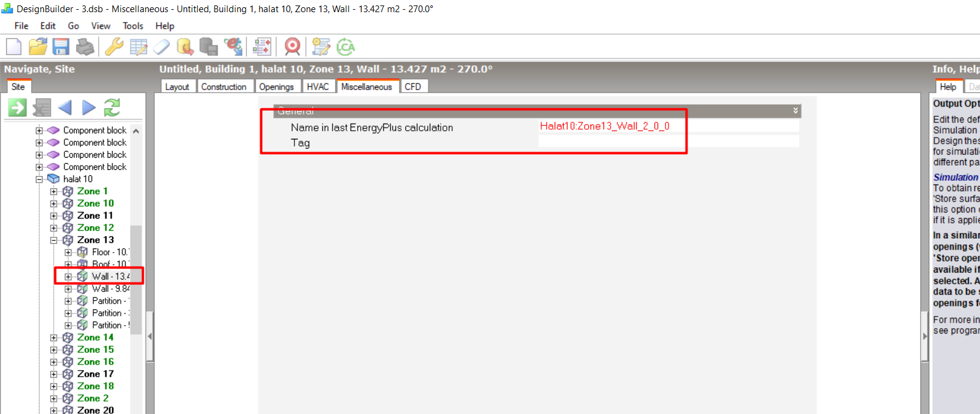Open options using the yellow wrench icon
Viewport: 980px width, 414px height.
click(x=114, y=47)
